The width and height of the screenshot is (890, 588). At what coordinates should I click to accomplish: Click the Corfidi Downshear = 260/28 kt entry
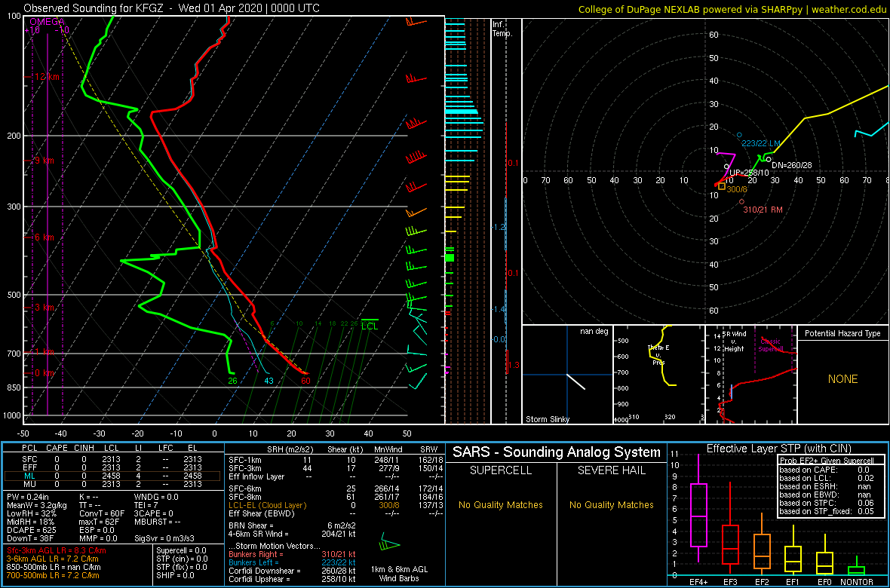293,571
